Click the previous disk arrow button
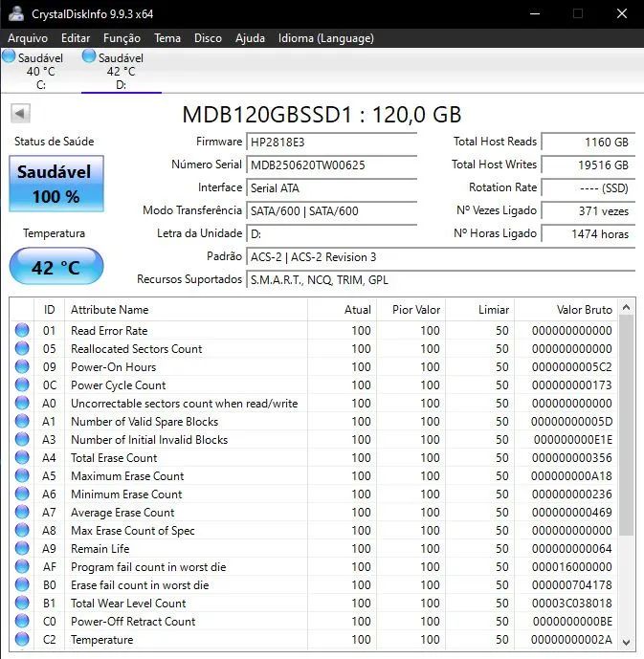The width and height of the screenshot is (644, 659). click(20, 114)
